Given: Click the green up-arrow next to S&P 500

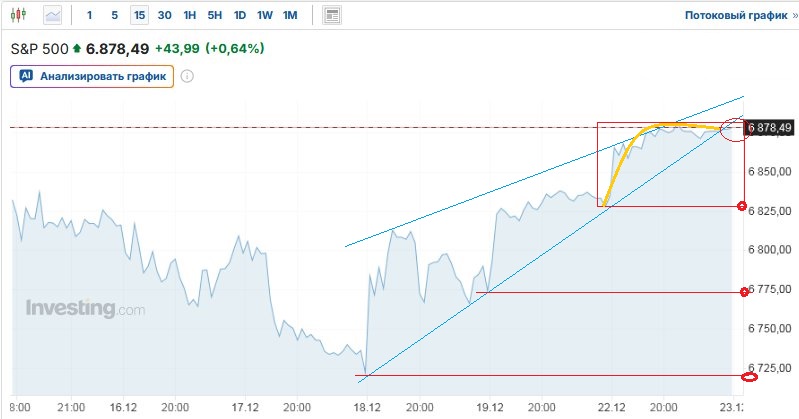Looking at the screenshot, I should point(77,48).
